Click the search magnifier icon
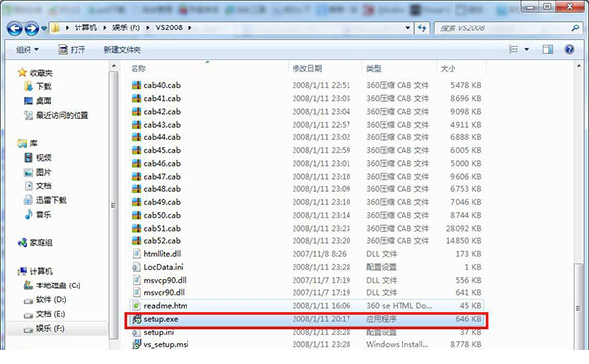This screenshot has width=589, height=364. click(x=575, y=28)
